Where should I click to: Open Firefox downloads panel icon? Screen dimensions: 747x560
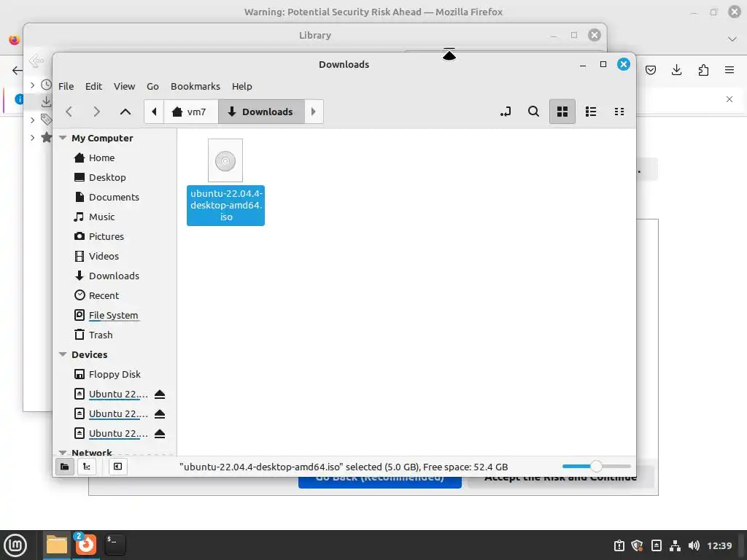(676, 71)
